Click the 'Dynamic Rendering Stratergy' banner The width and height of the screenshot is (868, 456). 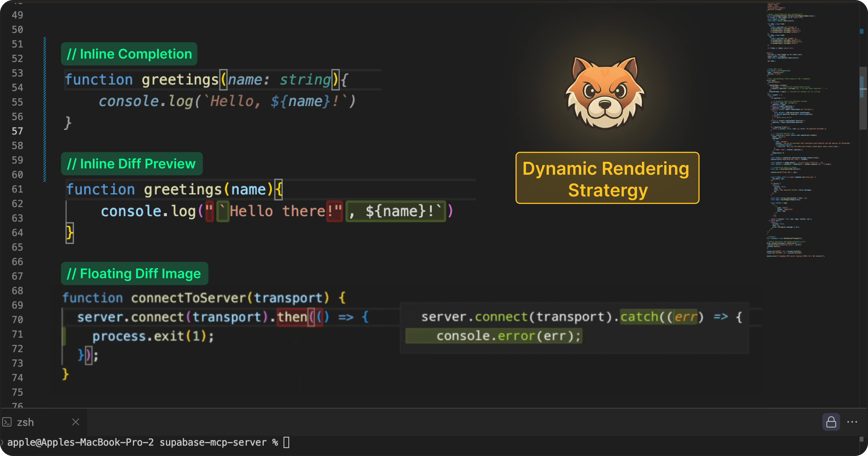[x=607, y=178]
